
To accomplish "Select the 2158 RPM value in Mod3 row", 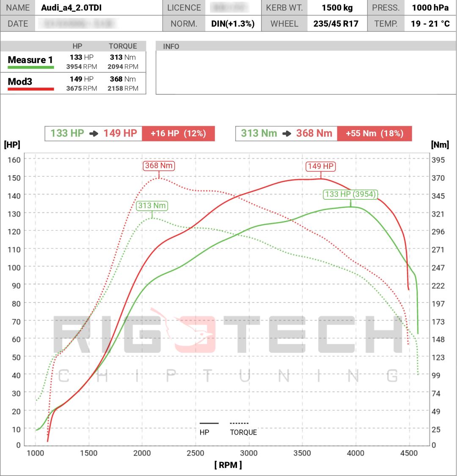I will tap(123, 89).
